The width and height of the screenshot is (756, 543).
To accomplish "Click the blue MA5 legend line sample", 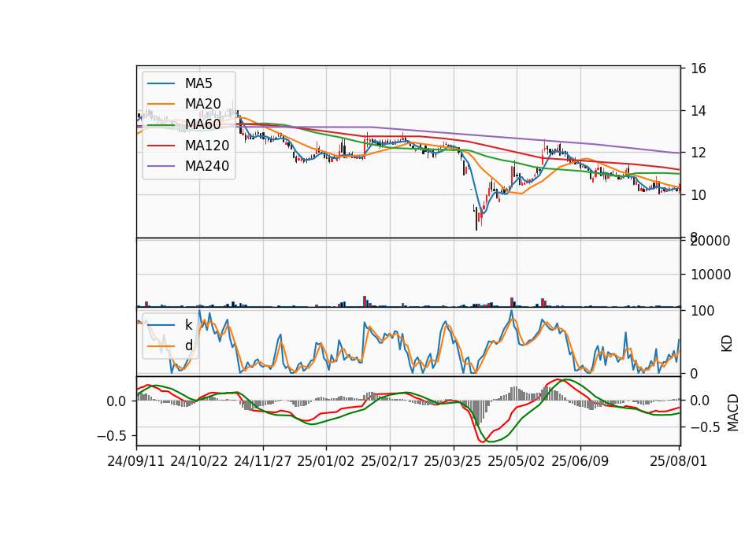I will click(161, 83).
